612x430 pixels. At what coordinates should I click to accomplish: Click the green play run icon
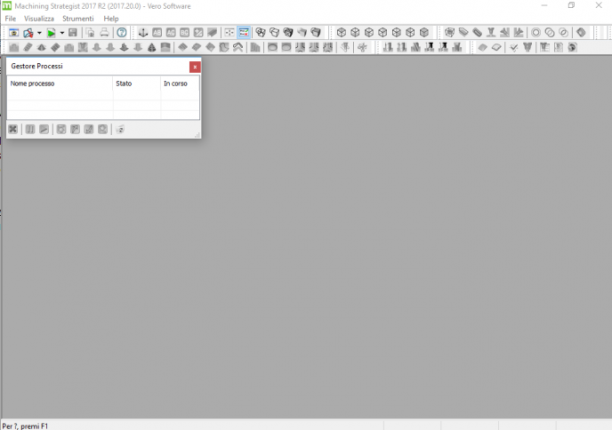click(x=51, y=33)
